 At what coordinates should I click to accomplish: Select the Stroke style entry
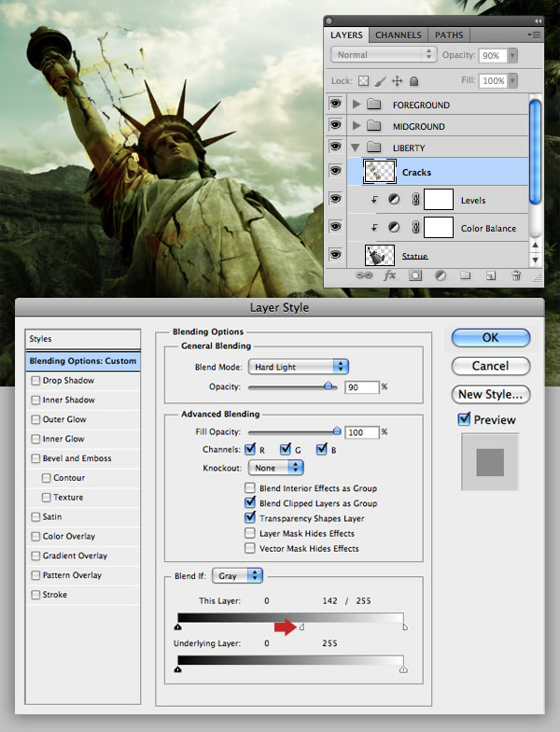[83, 595]
